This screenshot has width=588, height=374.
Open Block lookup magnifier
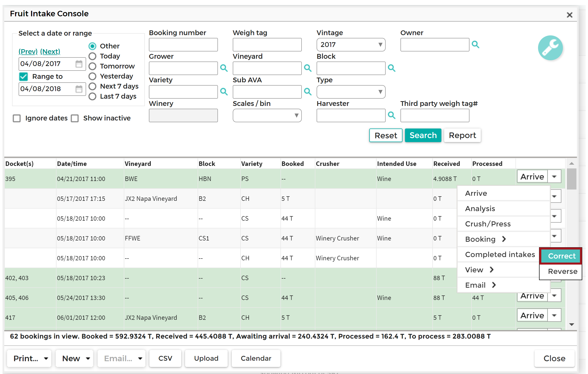(391, 68)
